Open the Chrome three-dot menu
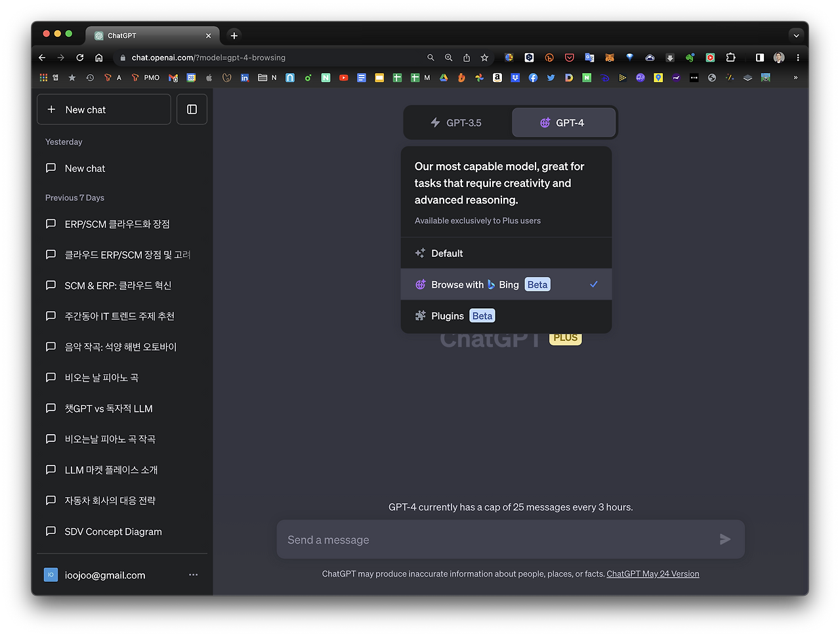Image resolution: width=840 pixels, height=637 pixels. click(798, 58)
